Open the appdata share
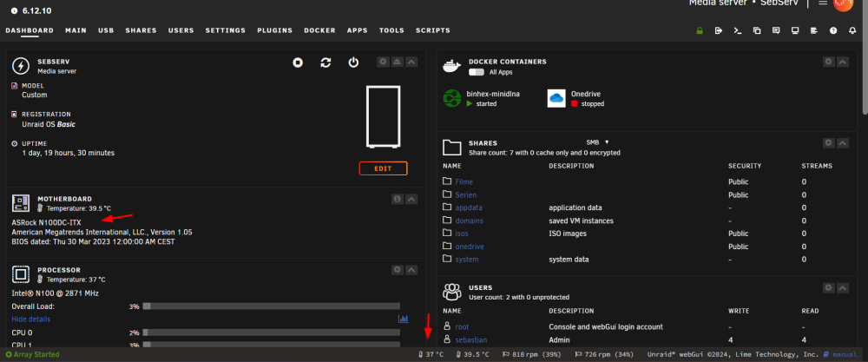The height and width of the screenshot is (362, 868). (469, 207)
